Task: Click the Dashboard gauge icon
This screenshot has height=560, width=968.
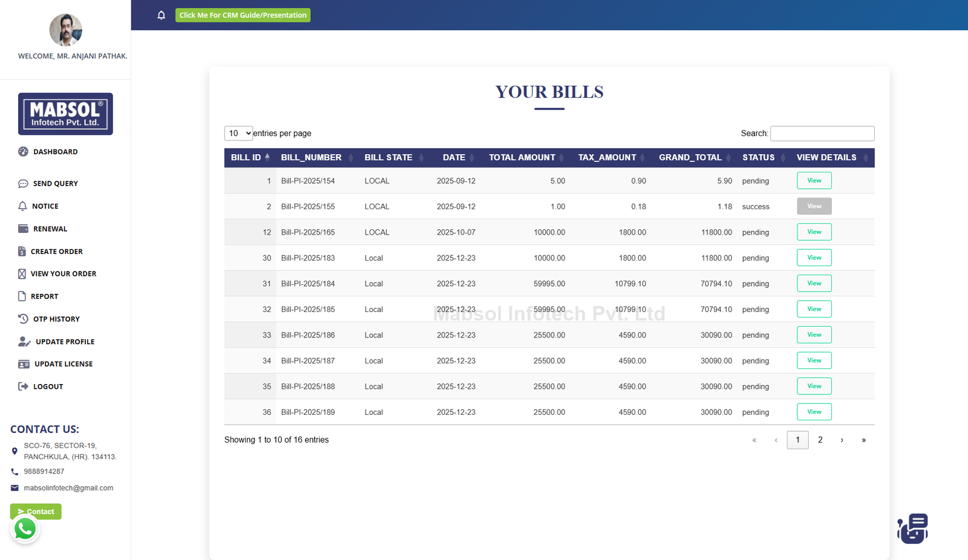Action: click(23, 152)
